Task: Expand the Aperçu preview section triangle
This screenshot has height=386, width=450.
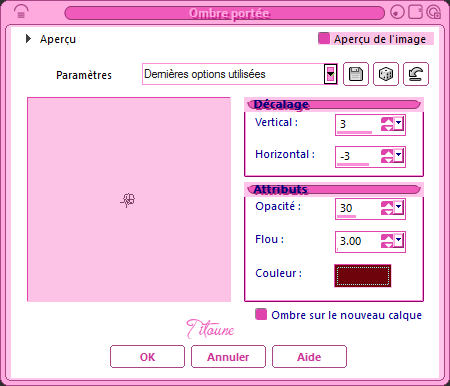Action: tap(28, 39)
